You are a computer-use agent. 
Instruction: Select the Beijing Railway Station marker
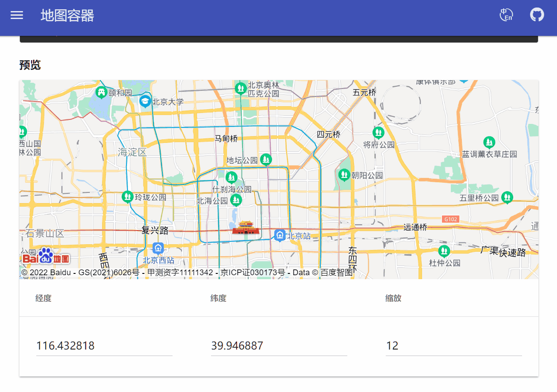(x=280, y=235)
